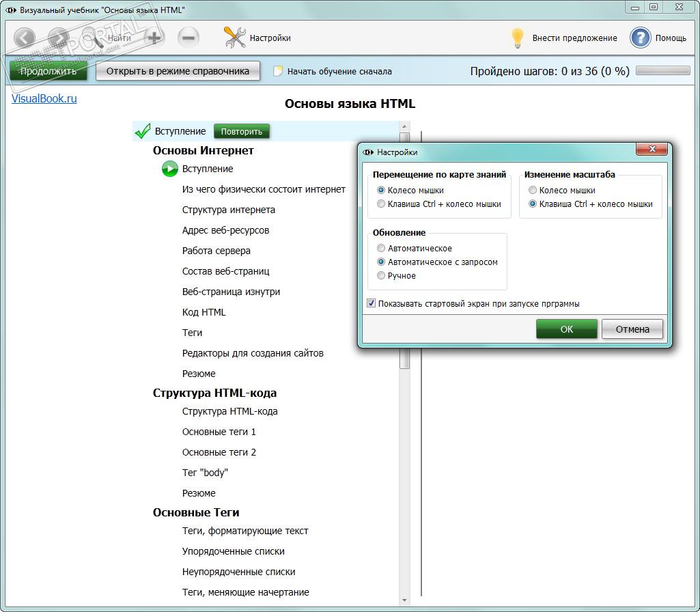Click the eye icon in main title bar
700x612 pixels.
click(11, 10)
